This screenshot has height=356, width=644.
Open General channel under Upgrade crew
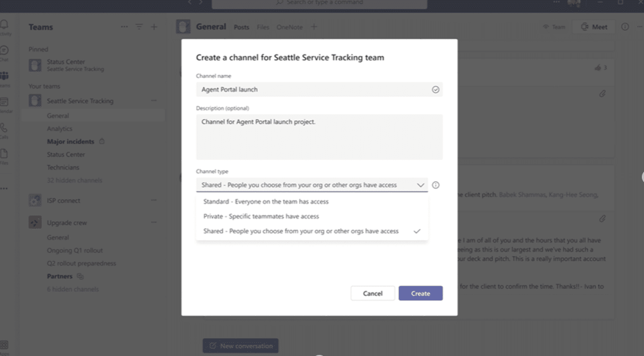58,237
